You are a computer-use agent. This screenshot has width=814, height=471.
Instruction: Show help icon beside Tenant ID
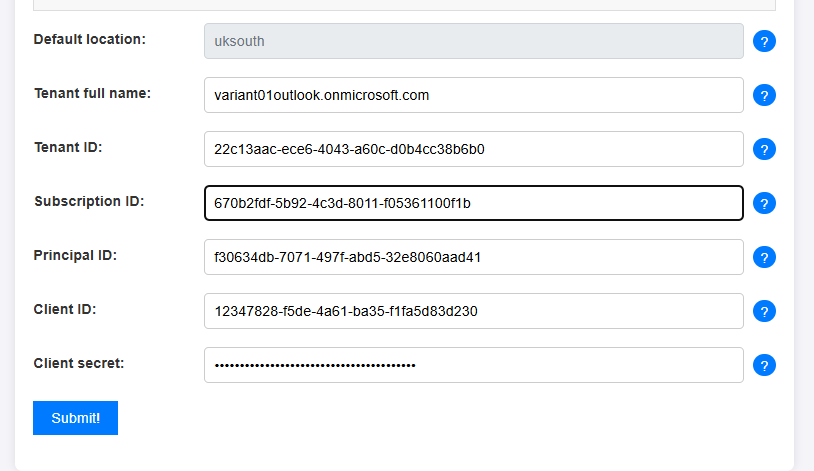[764, 150]
